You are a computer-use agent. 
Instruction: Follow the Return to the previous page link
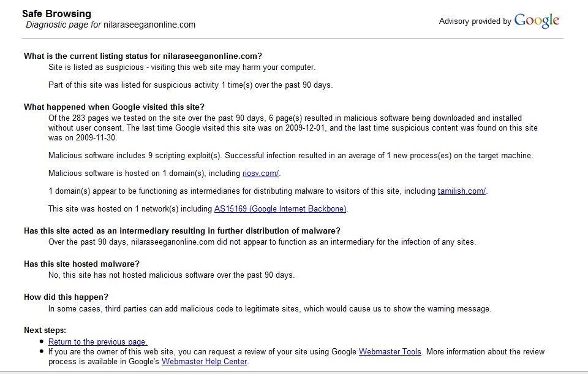(x=98, y=342)
